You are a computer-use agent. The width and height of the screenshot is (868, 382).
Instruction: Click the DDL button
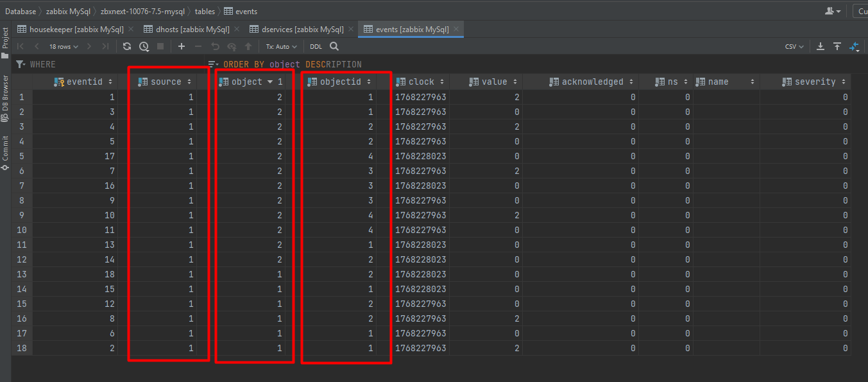[316, 46]
